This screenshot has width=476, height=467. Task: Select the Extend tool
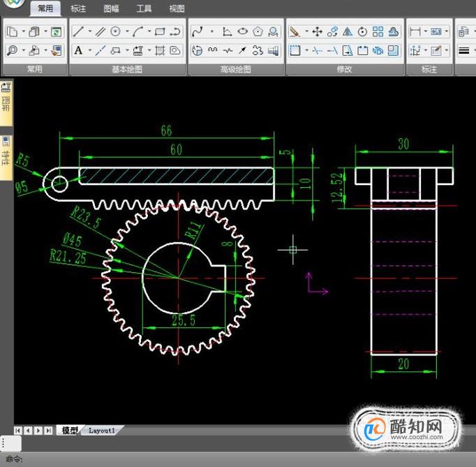332,50
